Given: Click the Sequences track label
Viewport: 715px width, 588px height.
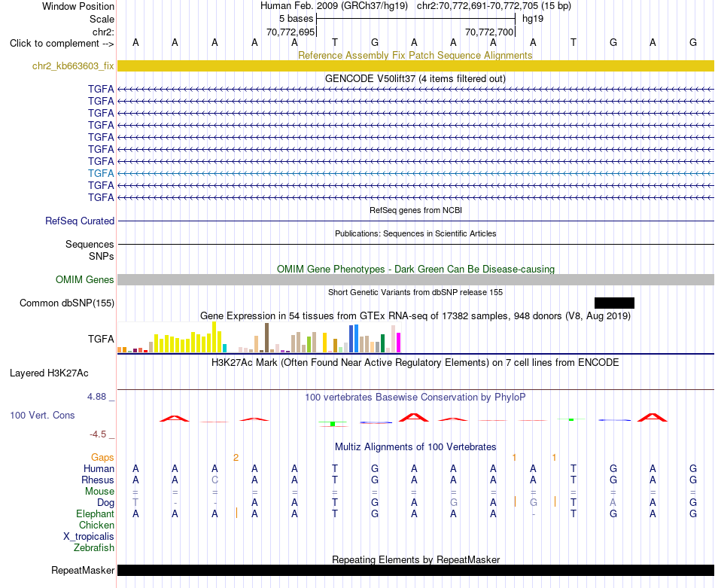Looking at the screenshot, I should (90, 245).
